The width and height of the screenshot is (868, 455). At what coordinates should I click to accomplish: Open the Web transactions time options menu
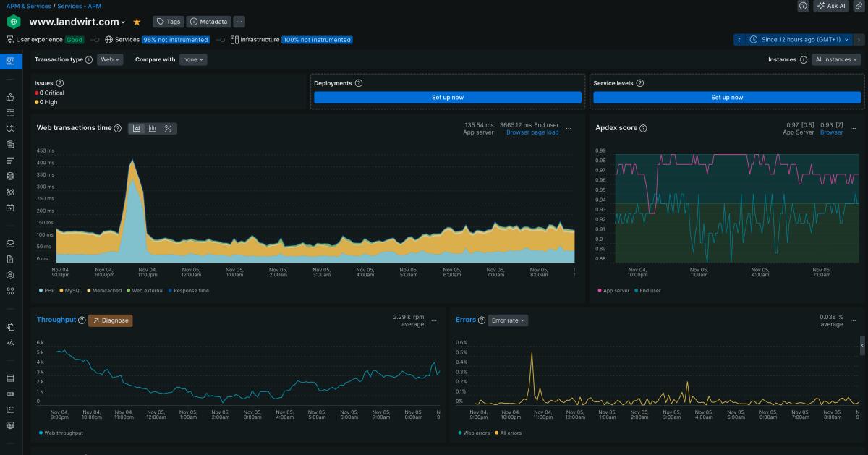coord(569,129)
